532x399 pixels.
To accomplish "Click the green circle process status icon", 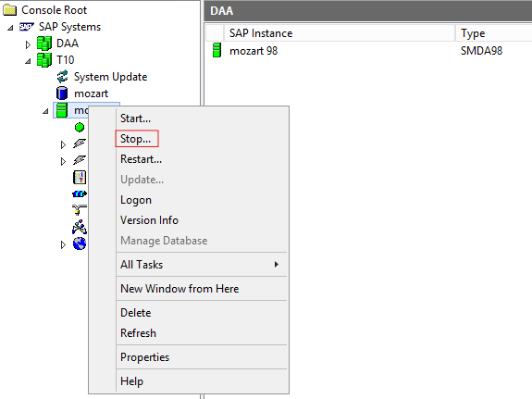I will 80,128.
